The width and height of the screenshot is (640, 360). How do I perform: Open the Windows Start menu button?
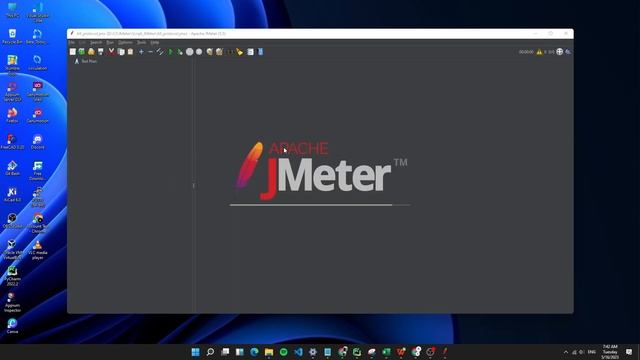[x=196, y=352]
